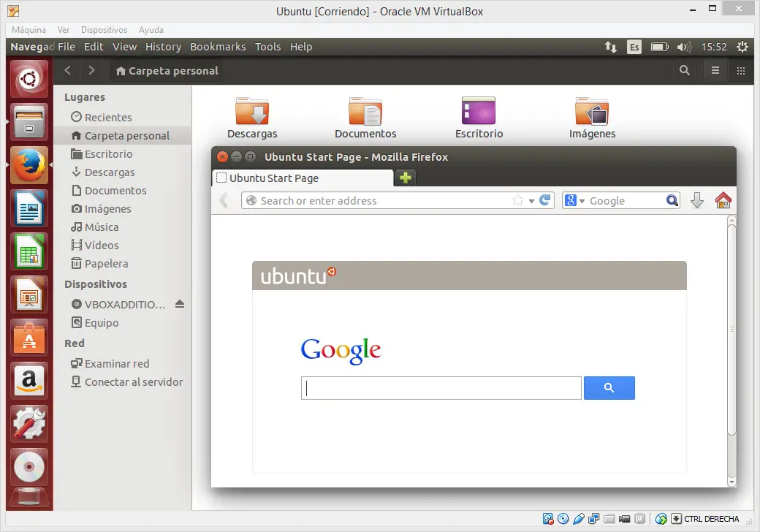760x532 pixels.
Task: Open the battery indicator menu
Action: click(x=659, y=47)
